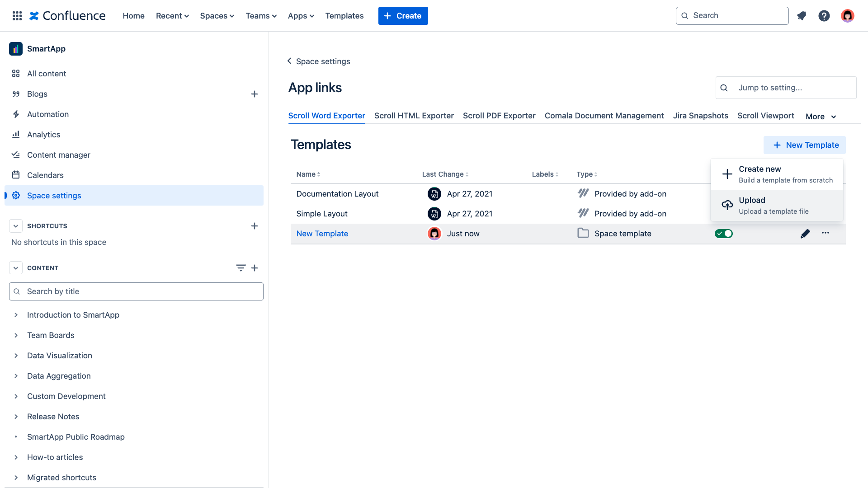
Task: Open the app switcher grid icon
Action: pos(17,16)
